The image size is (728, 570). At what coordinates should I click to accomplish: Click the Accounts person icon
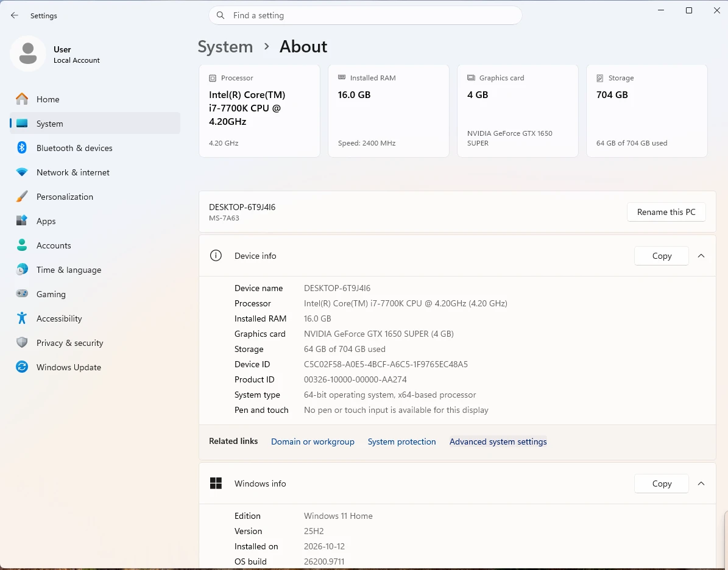click(22, 245)
